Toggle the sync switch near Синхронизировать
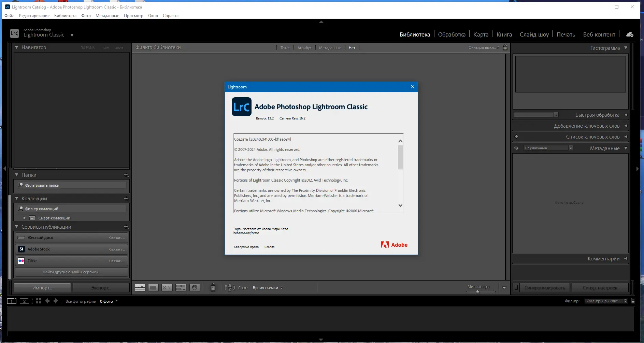The image size is (644, 343). point(515,288)
